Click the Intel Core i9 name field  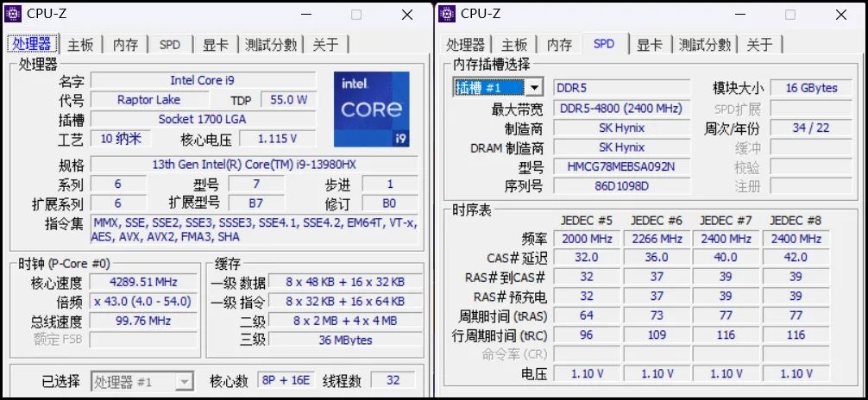pyautogui.click(x=203, y=81)
